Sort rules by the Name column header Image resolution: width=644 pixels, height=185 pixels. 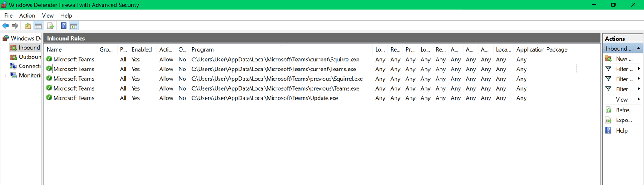[71, 49]
